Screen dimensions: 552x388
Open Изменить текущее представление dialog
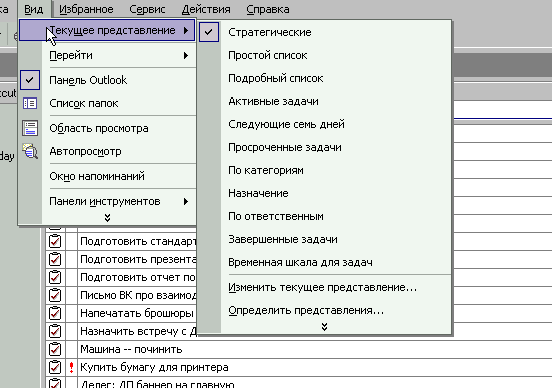[322, 288]
